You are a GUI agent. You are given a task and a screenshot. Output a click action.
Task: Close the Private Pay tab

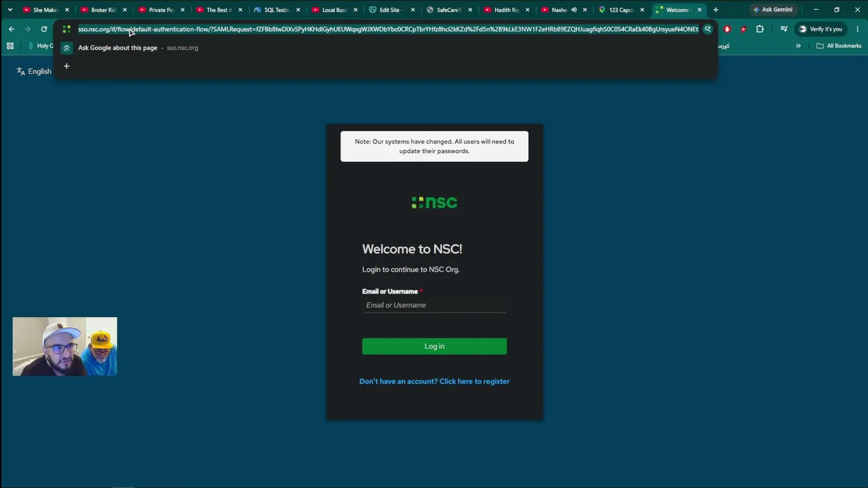182,10
